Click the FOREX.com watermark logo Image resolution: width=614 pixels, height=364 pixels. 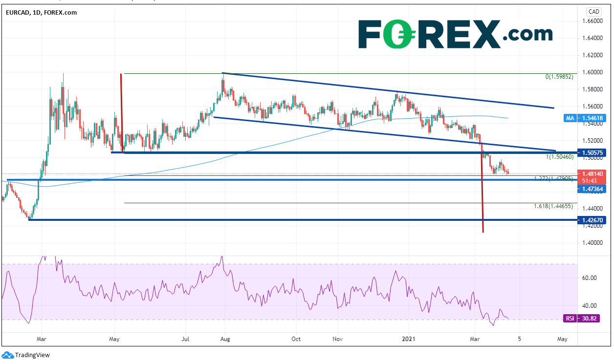(x=455, y=34)
